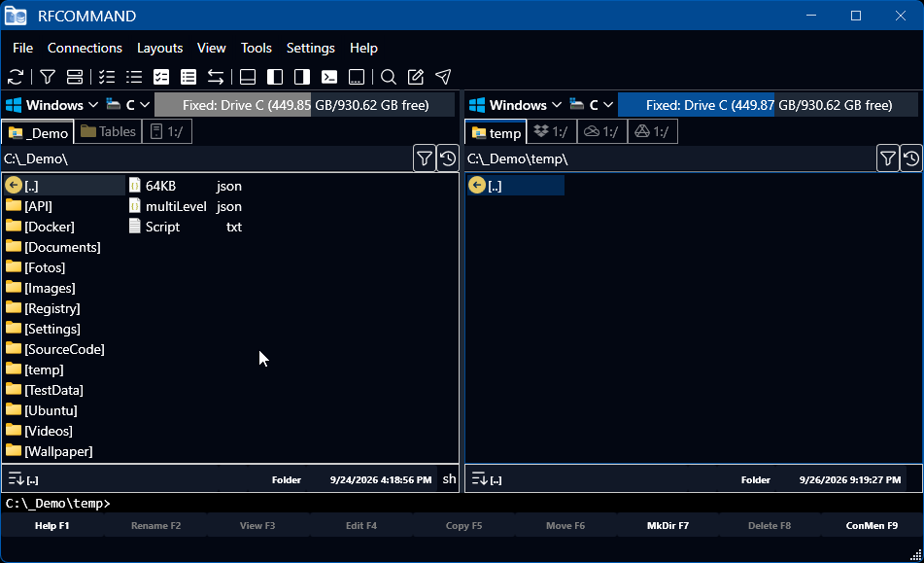Click the swap panels arrows icon
The width and height of the screenshot is (924, 563).
(x=216, y=77)
